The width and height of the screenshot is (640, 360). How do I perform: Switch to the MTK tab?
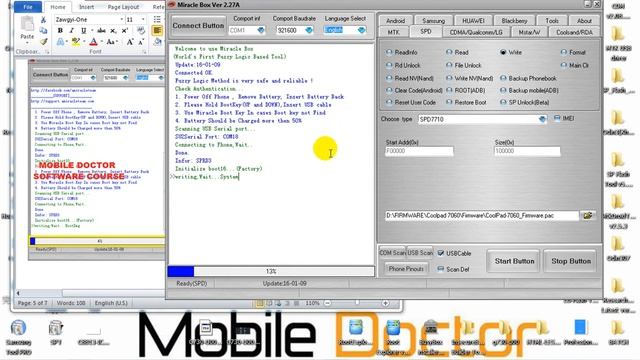393,32
